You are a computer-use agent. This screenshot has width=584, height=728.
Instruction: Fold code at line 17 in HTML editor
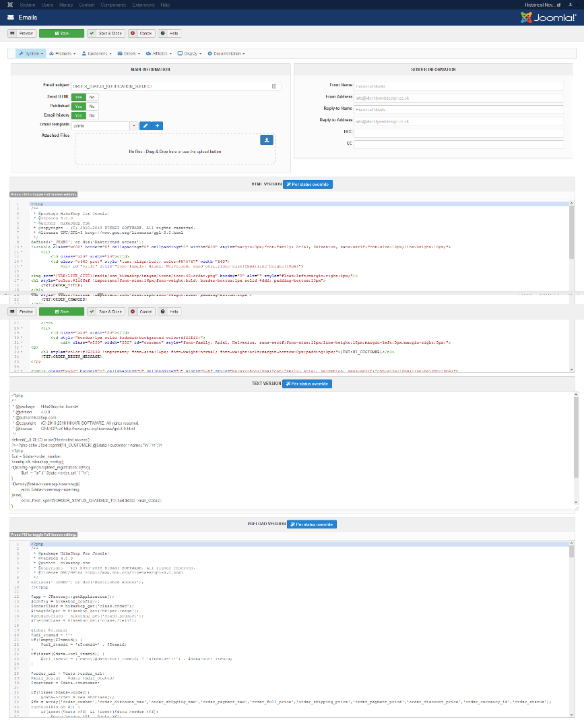pos(22,280)
